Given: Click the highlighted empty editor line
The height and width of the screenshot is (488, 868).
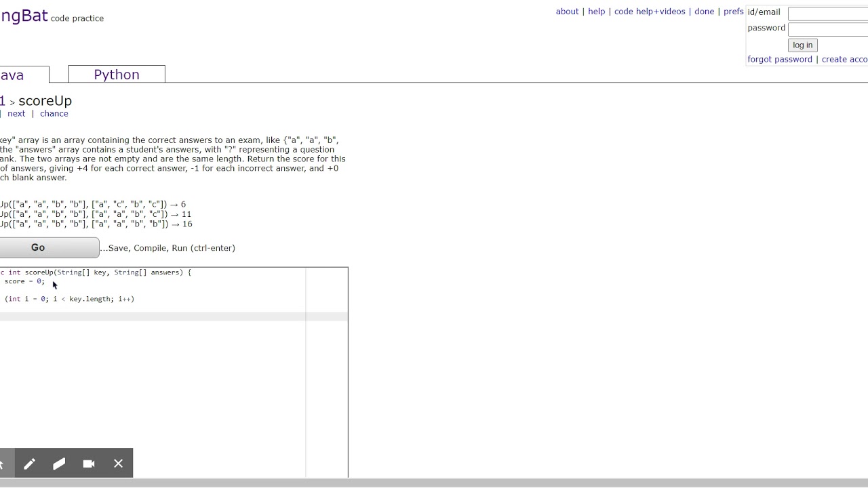Looking at the screenshot, I should click(174, 317).
